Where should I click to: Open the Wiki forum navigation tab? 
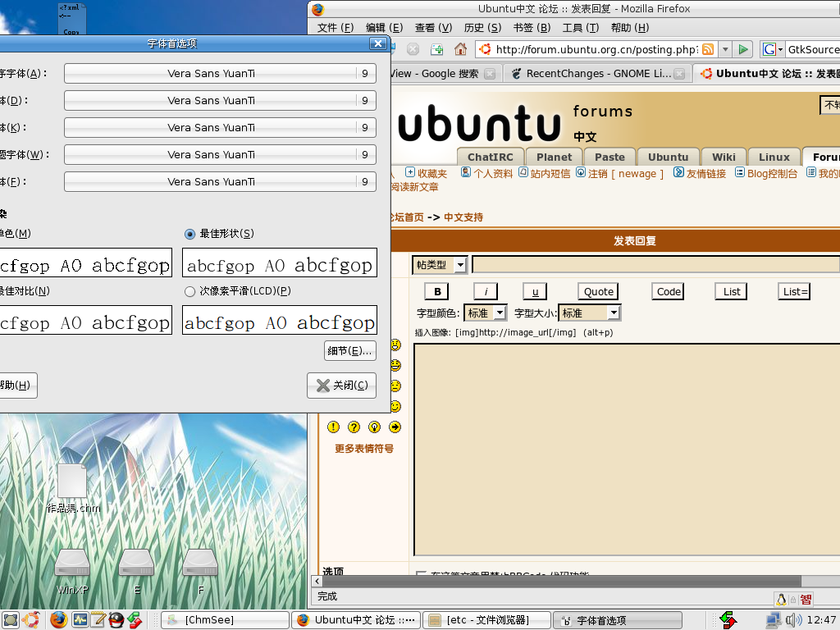pos(724,157)
